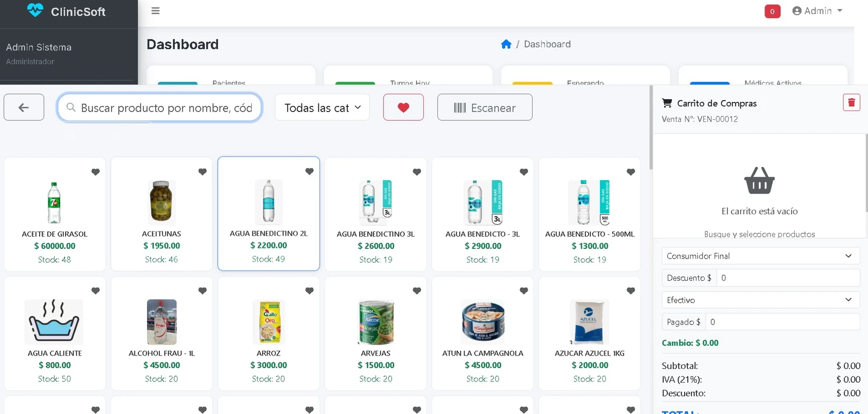Select the ACEITE DE GIRASOL product image
Image resolution: width=868 pixels, height=414 pixels.
point(54,203)
